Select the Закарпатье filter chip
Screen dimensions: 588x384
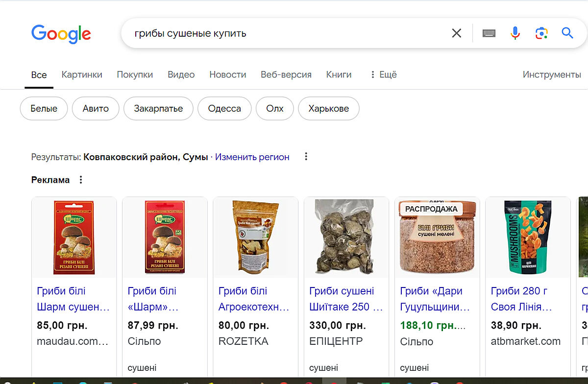click(x=158, y=108)
